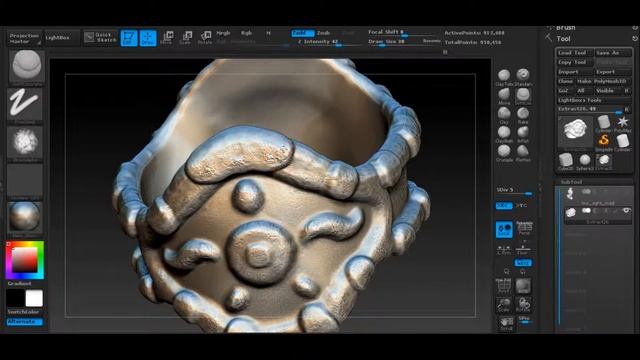640x360 pixels.
Task: Open the stroke type picker
Action: click(24, 104)
